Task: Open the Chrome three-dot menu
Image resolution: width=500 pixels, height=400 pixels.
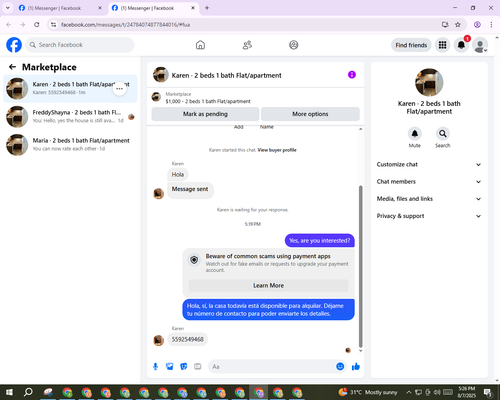Action: tap(491, 25)
